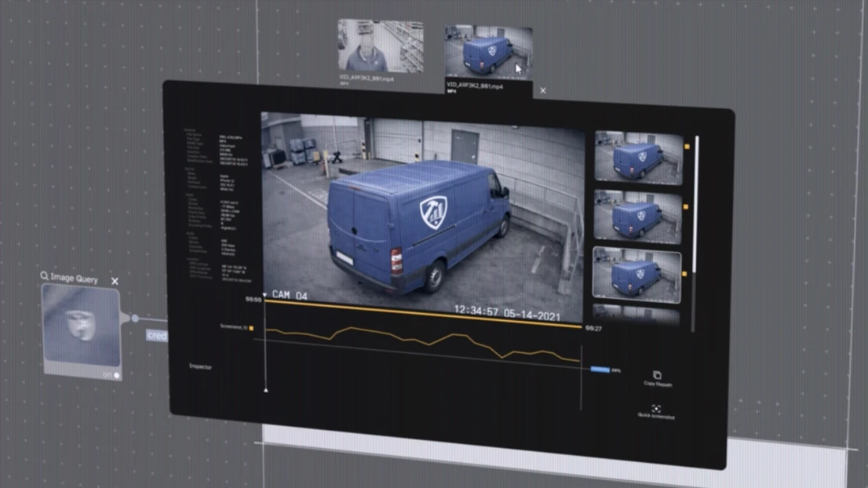This screenshot has width=868, height=488.
Task: Close the selected van video tab
Action: click(543, 91)
